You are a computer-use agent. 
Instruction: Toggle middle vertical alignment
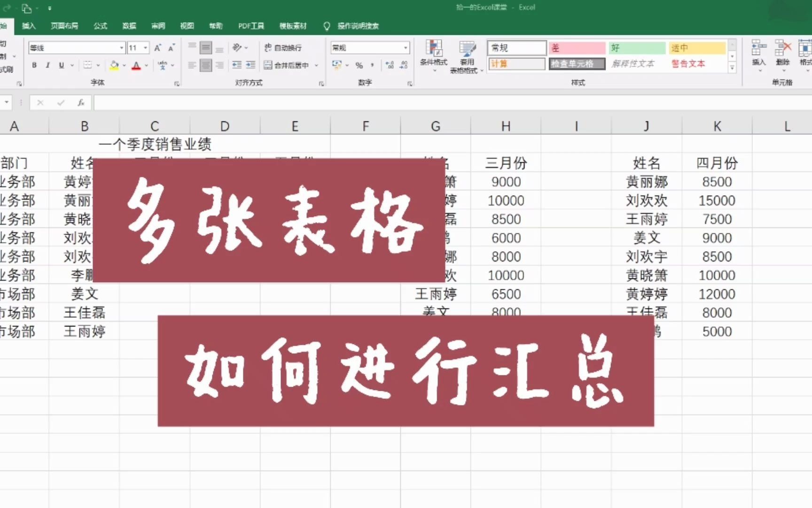click(x=206, y=48)
